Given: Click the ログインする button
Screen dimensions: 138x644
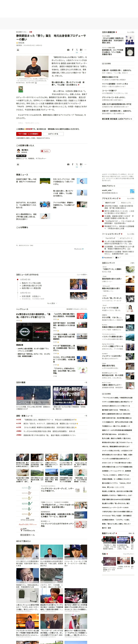Looking at the screenshot, I should pyautogui.click(x=53, y=134).
